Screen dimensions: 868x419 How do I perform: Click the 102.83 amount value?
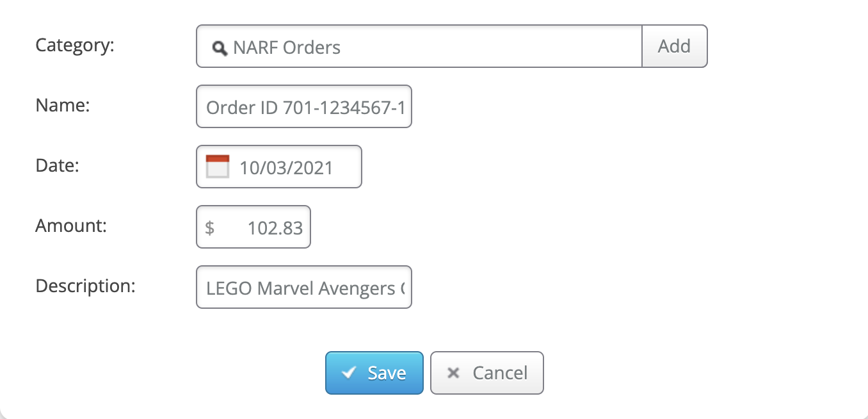(x=275, y=227)
